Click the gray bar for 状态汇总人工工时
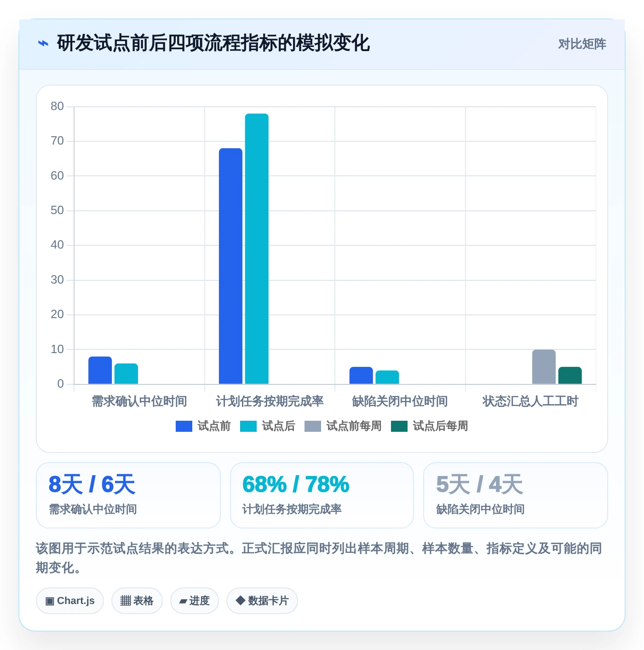 (544, 367)
